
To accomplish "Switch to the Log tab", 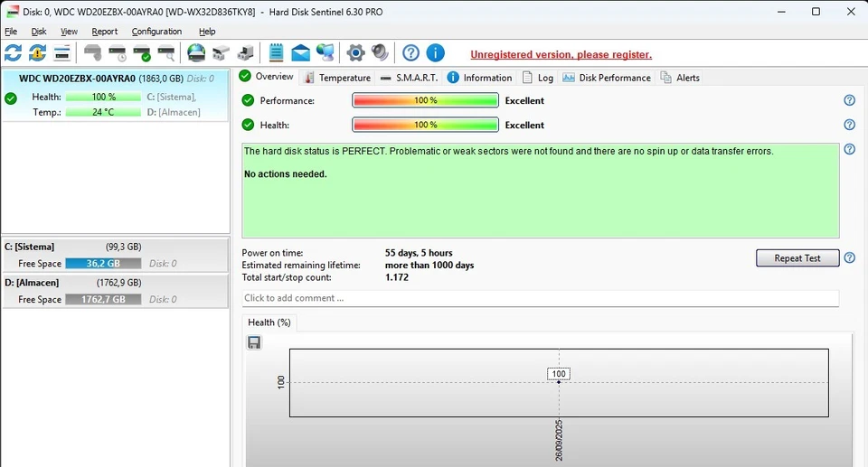I will [x=537, y=78].
